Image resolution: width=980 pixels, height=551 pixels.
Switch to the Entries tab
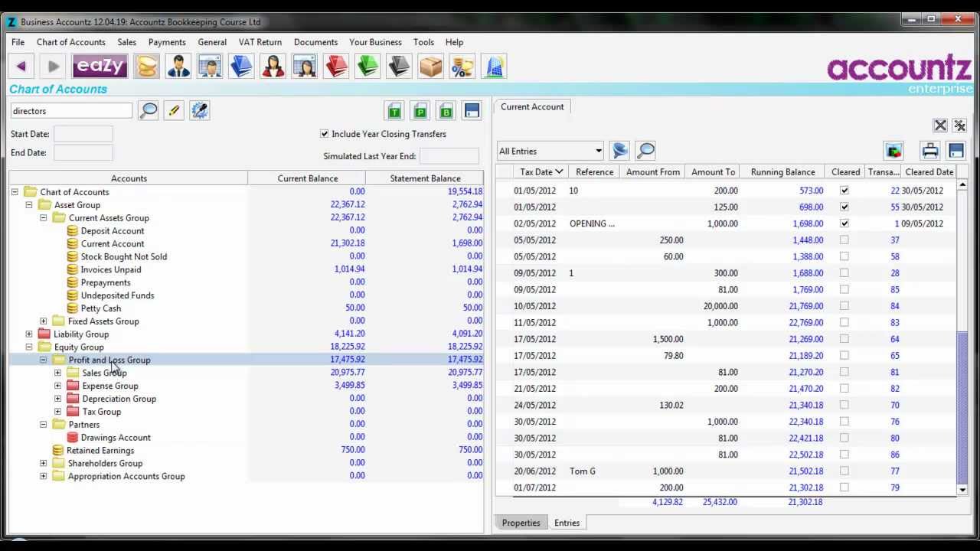(567, 523)
